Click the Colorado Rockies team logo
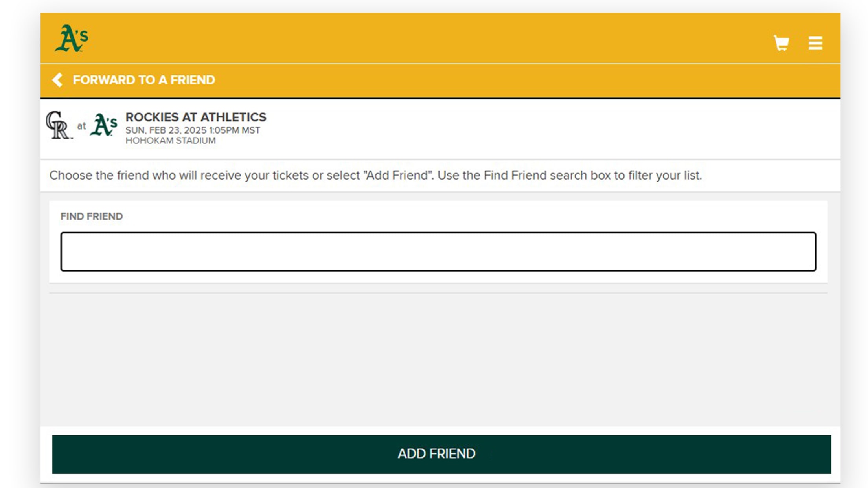Viewport: 868px width, 488px height. (x=59, y=125)
